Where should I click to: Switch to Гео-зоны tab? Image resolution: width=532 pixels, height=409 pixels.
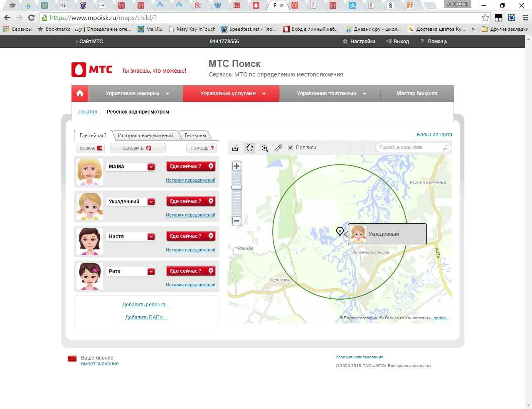pyautogui.click(x=195, y=136)
